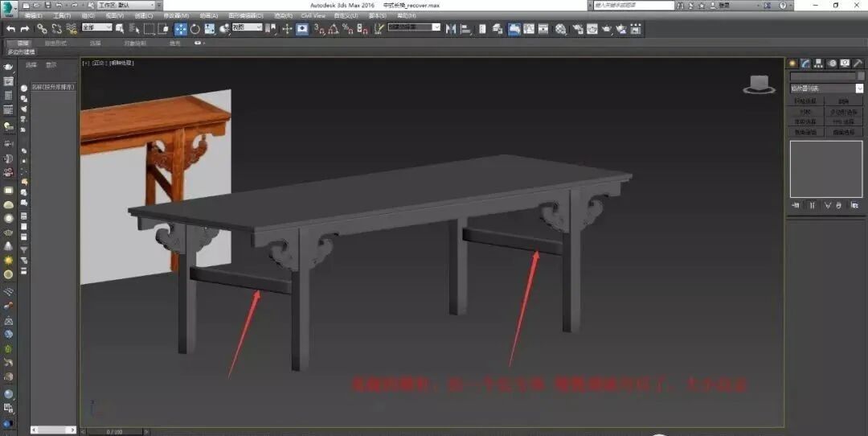868x436 pixels.
Task: Toggle the 3D Snaps button
Action: (319, 29)
